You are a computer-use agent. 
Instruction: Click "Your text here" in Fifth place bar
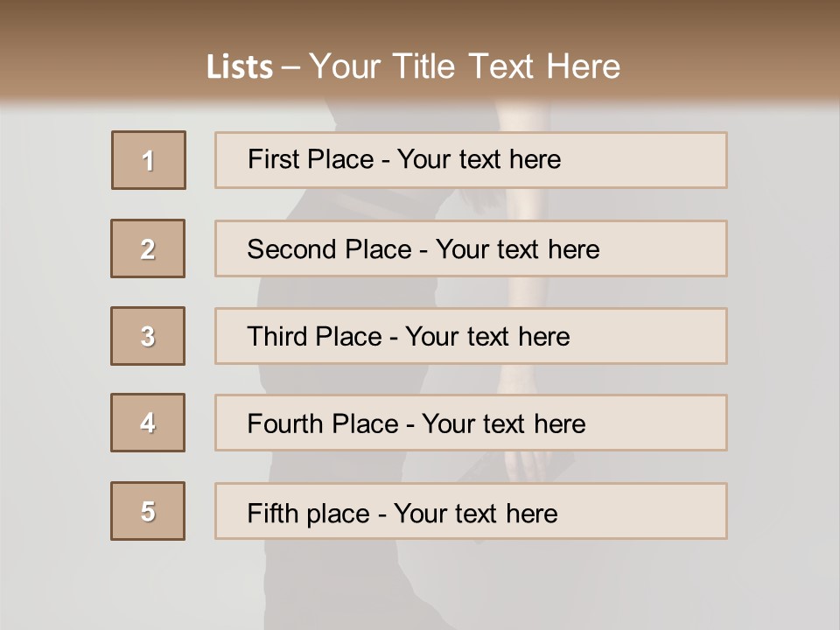tap(475, 513)
